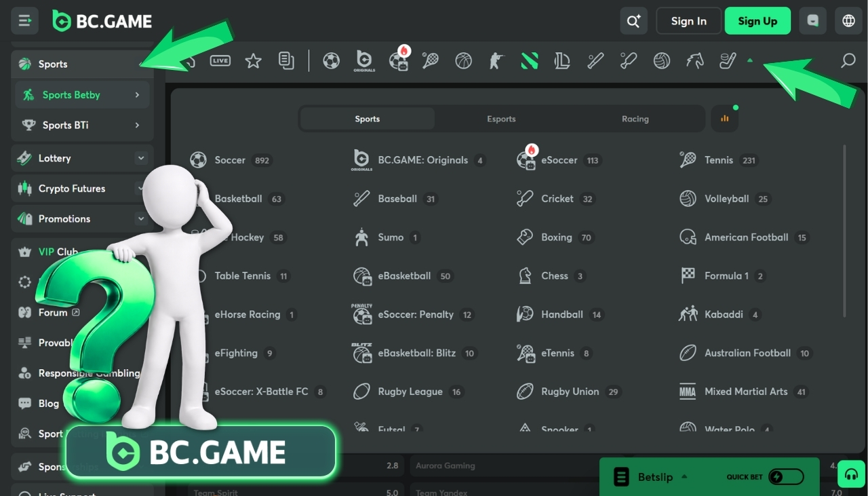Open Sports BTi submenu arrow

click(137, 125)
